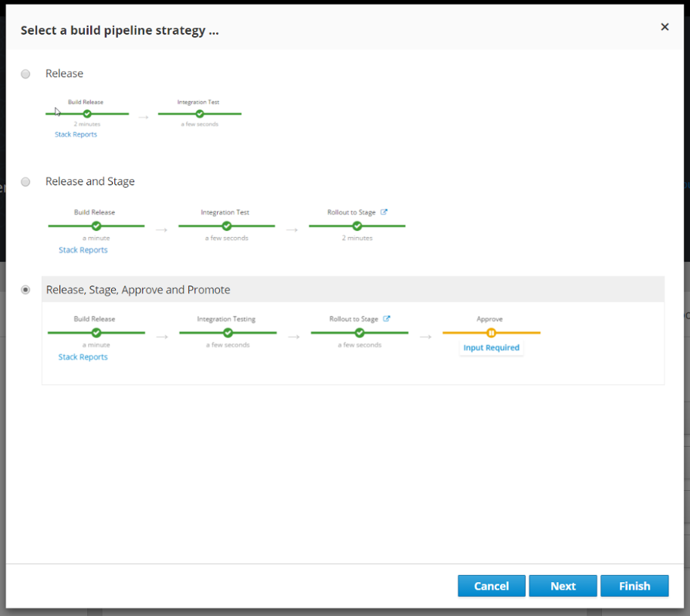Open external link icon beside second Rollout to Stage

click(384, 212)
